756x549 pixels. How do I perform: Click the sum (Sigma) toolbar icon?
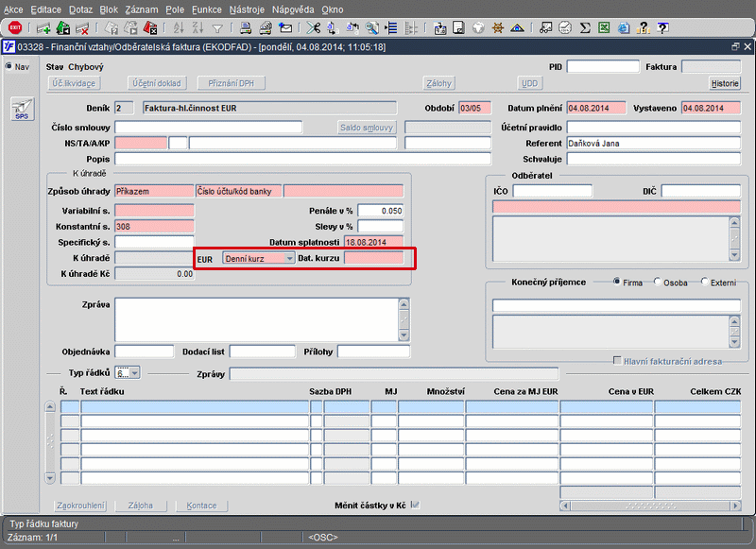(x=585, y=27)
